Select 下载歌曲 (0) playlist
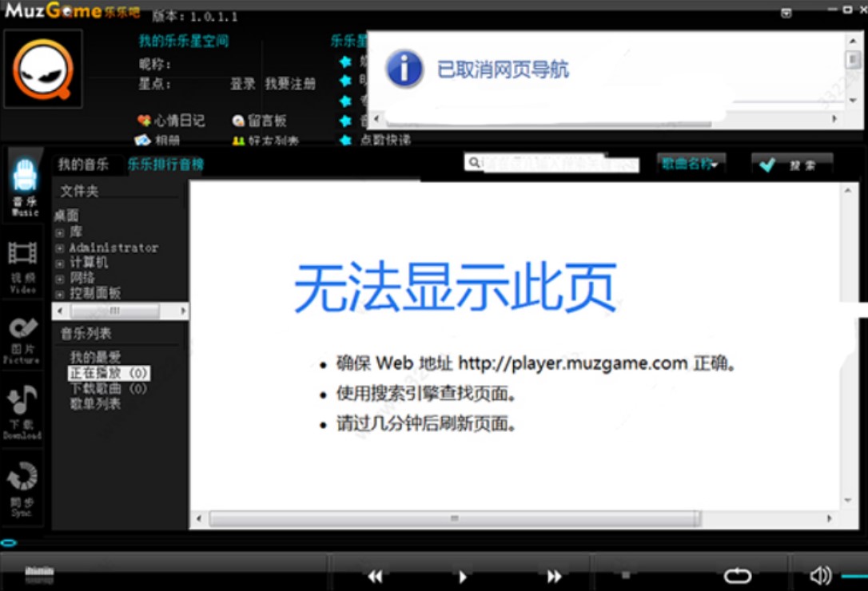This screenshot has width=868, height=591. [109, 388]
